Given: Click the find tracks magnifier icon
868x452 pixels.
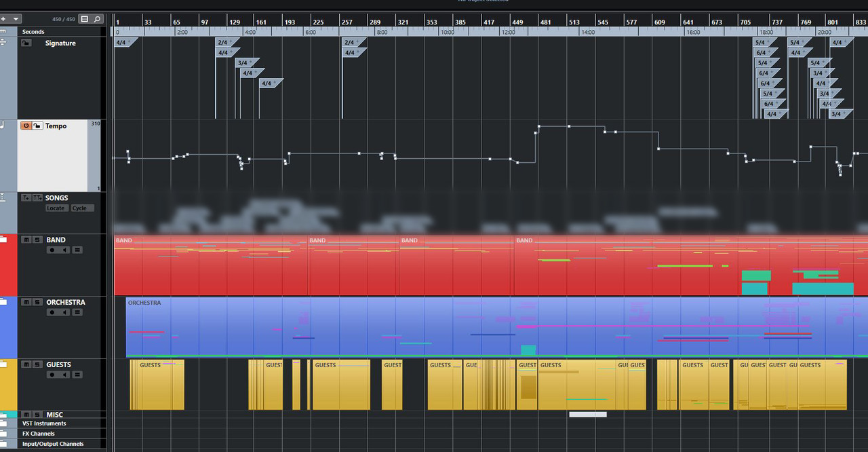Looking at the screenshot, I should (x=98, y=19).
